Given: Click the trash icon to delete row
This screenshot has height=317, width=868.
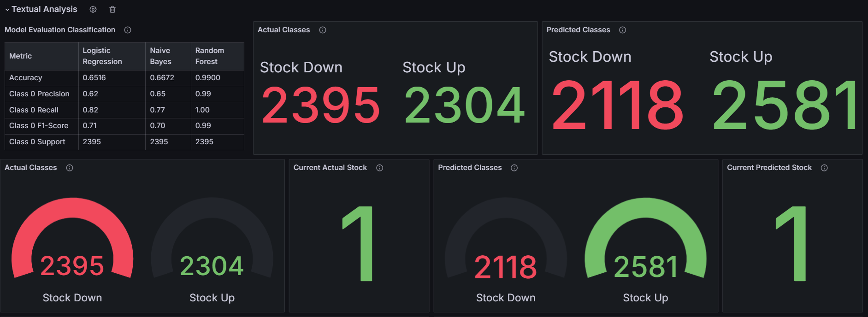Looking at the screenshot, I should coord(112,9).
